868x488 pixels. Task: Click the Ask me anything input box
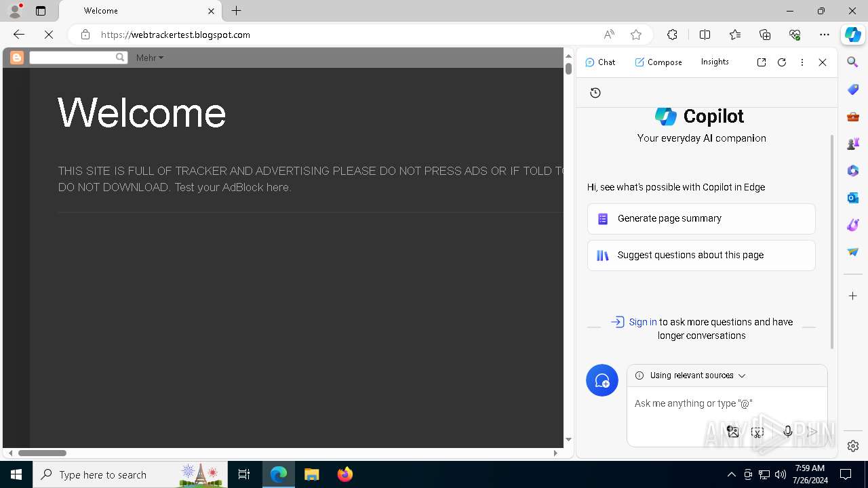coord(727,403)
